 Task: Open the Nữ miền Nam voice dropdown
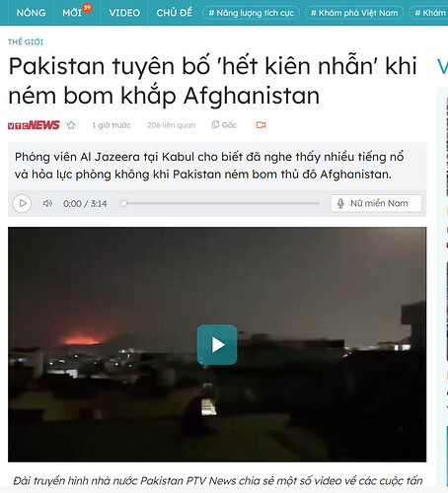point(376,203)
